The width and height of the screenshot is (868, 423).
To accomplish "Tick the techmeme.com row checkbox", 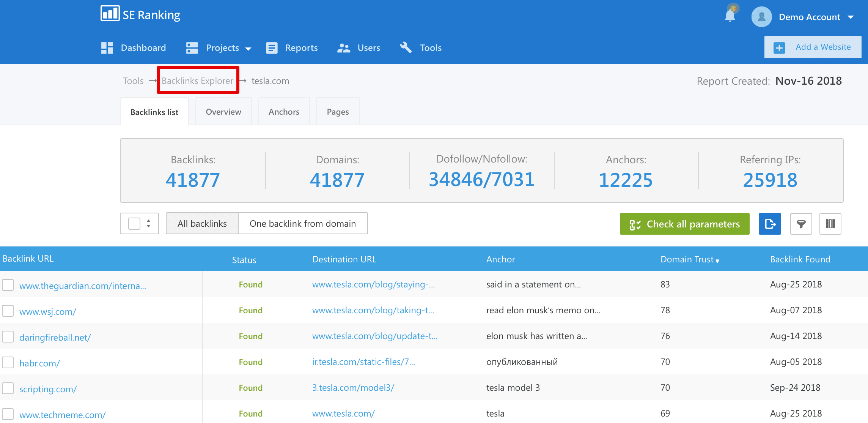I will (x=8, y=414).
